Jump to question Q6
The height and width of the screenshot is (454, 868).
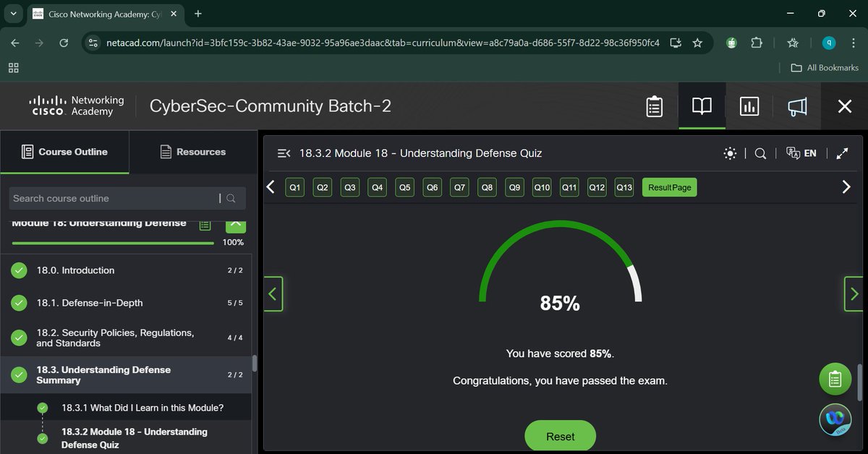433,187
